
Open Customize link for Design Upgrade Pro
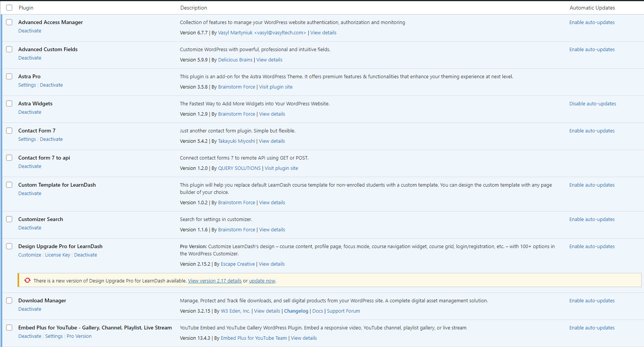(x=30, y=255)
